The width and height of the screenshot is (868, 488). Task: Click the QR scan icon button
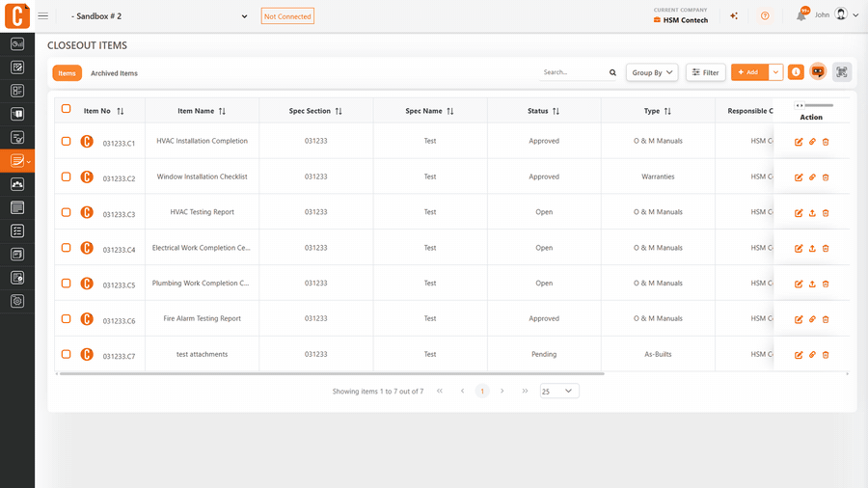(x=841, y=72)
